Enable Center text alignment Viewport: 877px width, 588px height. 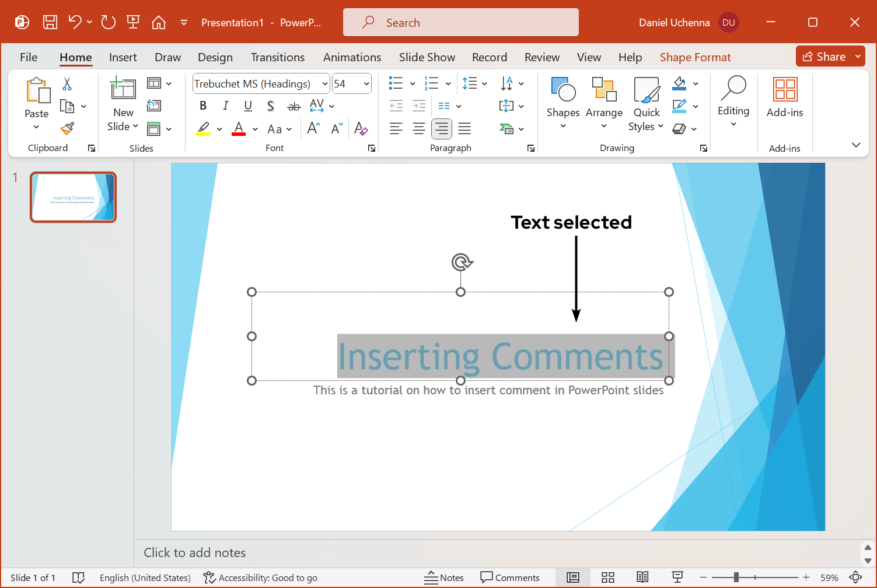[x=418, y=129]
